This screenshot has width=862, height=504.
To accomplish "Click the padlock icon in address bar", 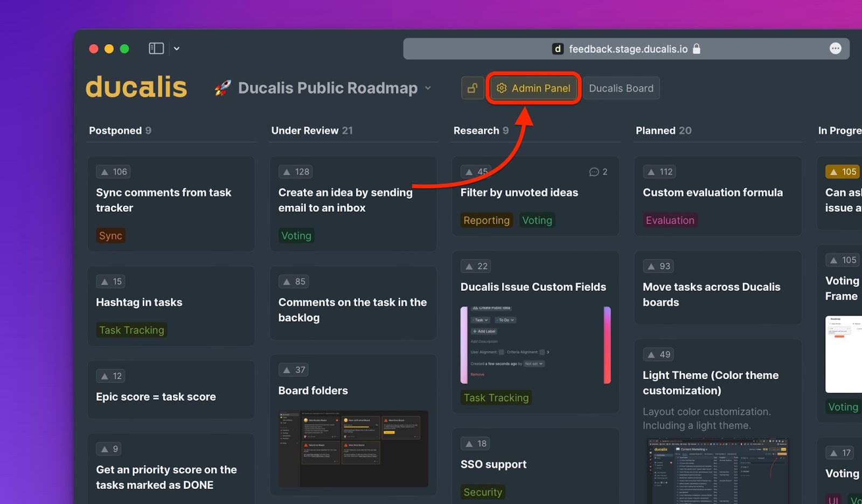I will pos(697,49).
